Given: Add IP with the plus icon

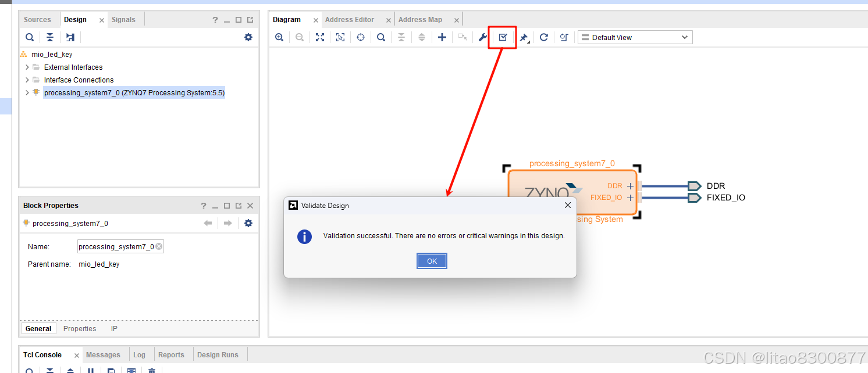Looking at the screenshot, I should click(442, 37).
